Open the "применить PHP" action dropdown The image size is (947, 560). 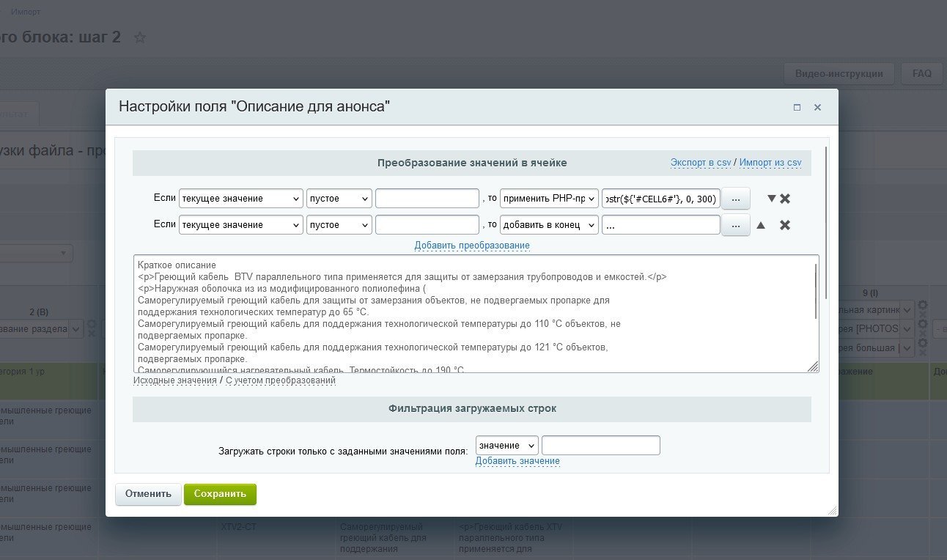(x=549, y=199)
